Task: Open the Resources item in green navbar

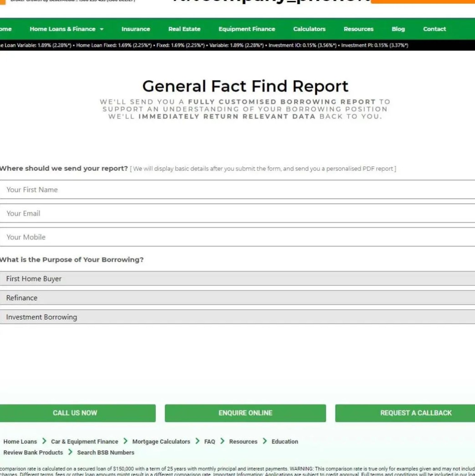Action: pyautogui.click(x=358, y=29)
